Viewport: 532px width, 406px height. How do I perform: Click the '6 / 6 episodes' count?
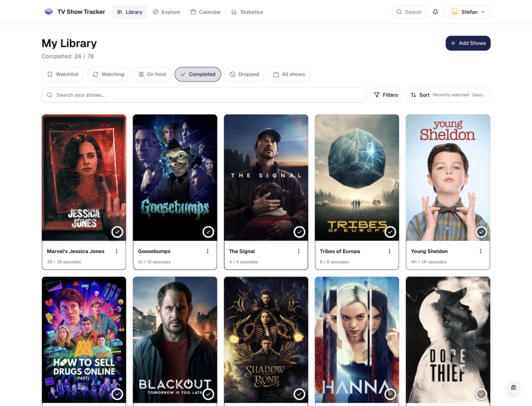[334, 262]
